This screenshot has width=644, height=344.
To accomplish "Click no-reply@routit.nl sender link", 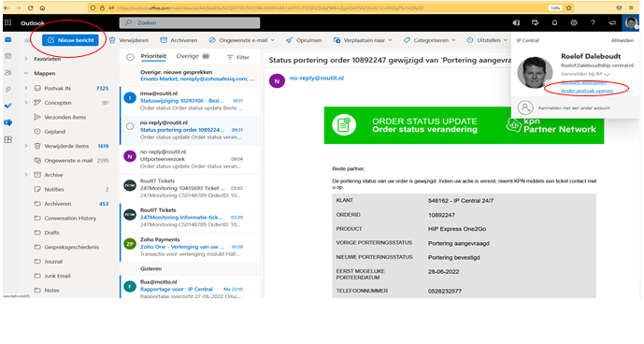I will 317,78.
